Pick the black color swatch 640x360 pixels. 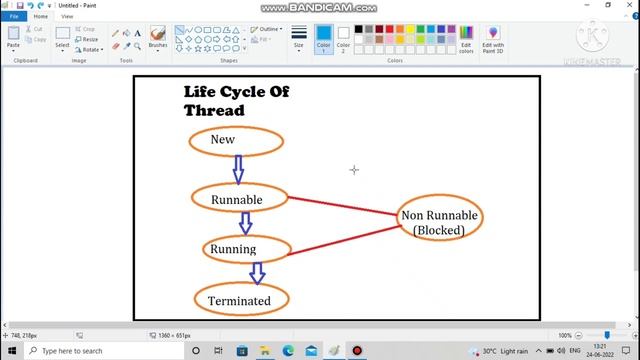pyautogui.click(x=358, y=29)
